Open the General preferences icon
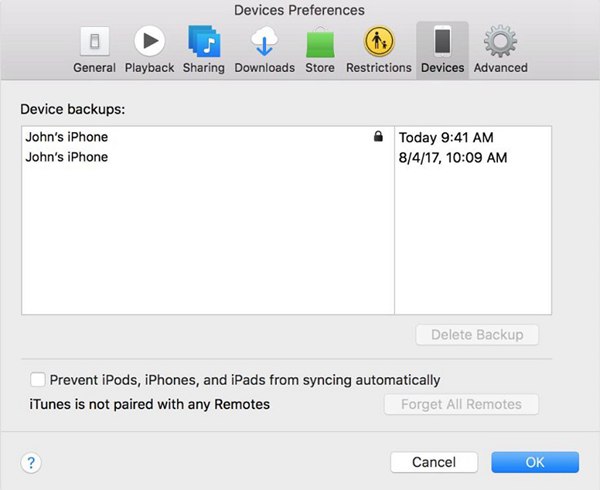The image size is (600, 490). click(94, 42)
